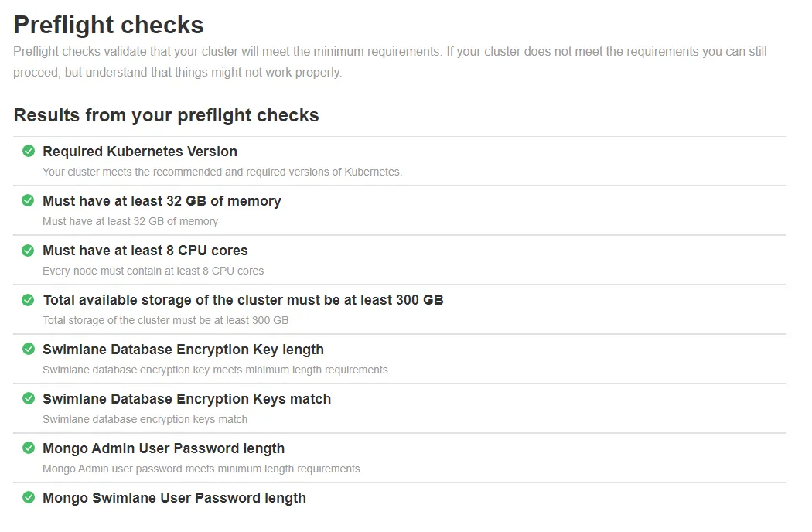Viewport: 812px width, 532px height.
Task: Click green check icon for 8 CPU cores
Action: coord(29,251)
